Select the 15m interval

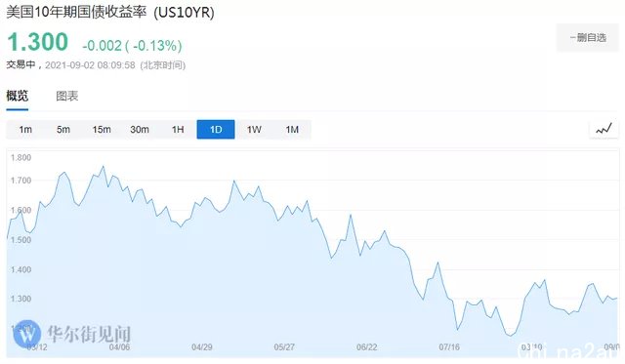(x=102, y=130)
